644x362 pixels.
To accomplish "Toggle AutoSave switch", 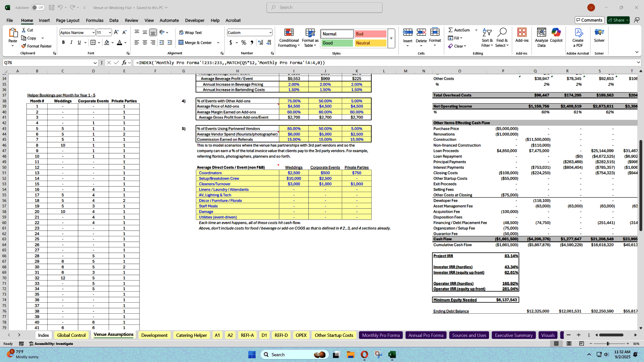I will tap(38, 7).
